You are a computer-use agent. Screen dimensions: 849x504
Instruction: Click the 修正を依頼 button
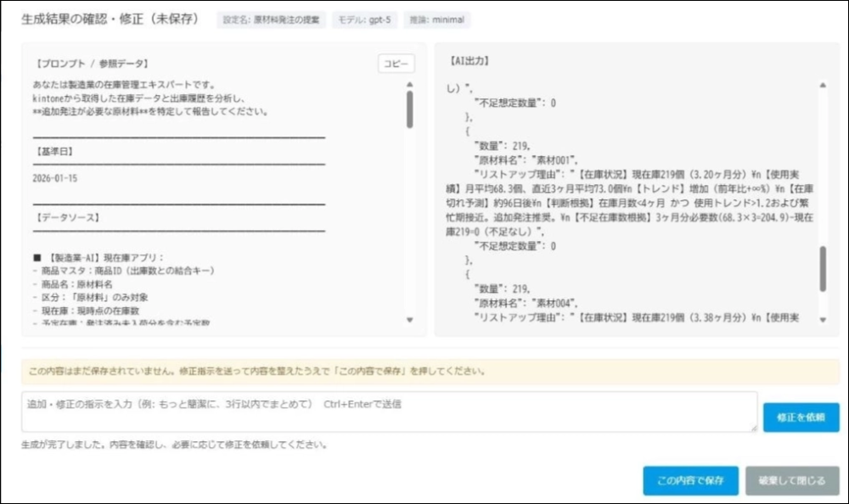click(x=801, y=417)
